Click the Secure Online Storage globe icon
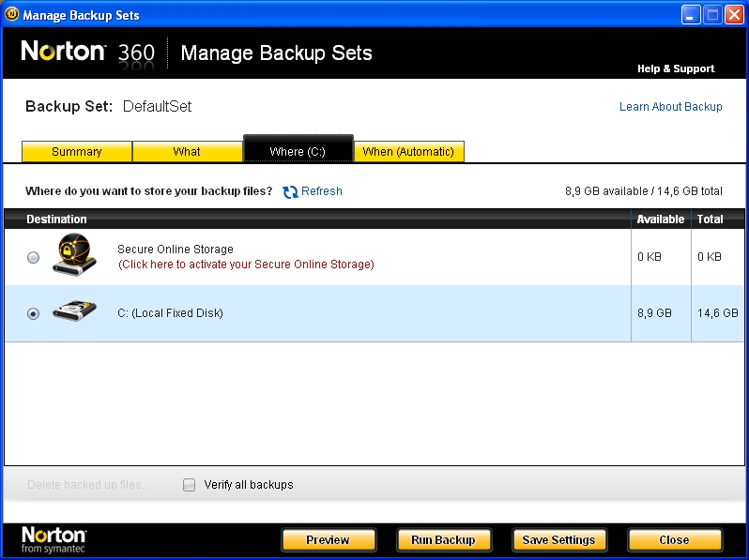This screenshot has height=560, width=749. [74, 254]
